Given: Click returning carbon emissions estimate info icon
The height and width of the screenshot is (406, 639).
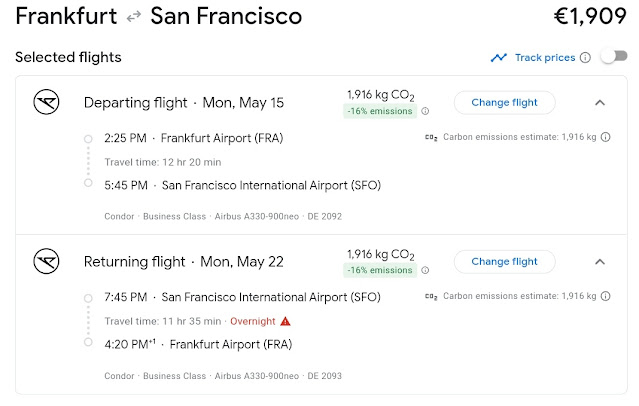Looking at the screenshot, I should click(x=606, y=297).
